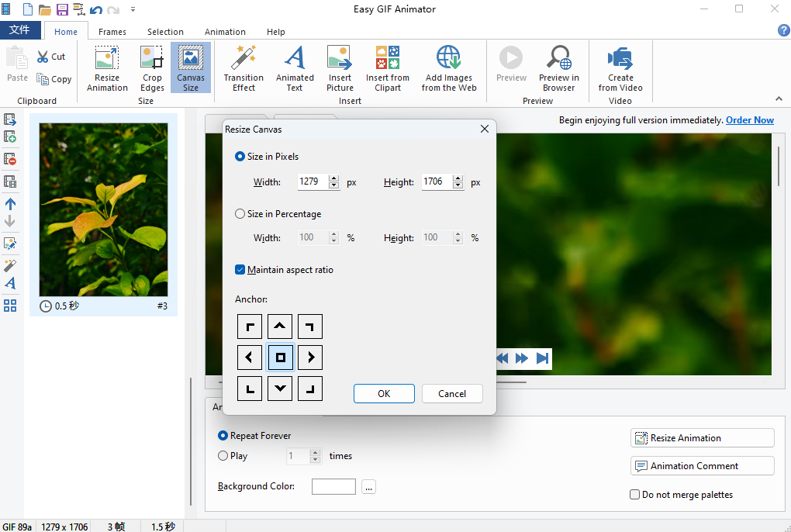Select the plant frame thumbnail
This screenshot has height=532, width=791.
(103, 209)
